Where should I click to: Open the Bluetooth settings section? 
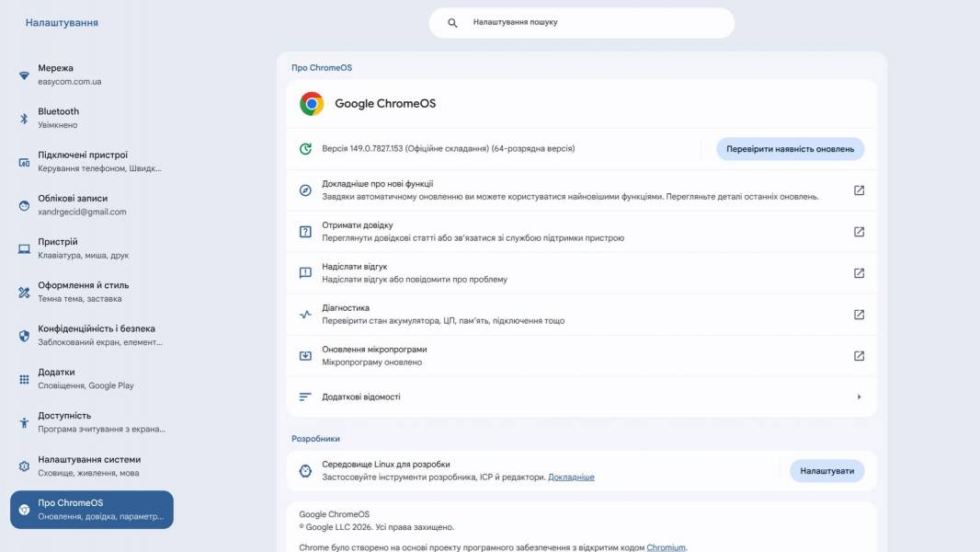pyautogui.click(x=92, y=118)
